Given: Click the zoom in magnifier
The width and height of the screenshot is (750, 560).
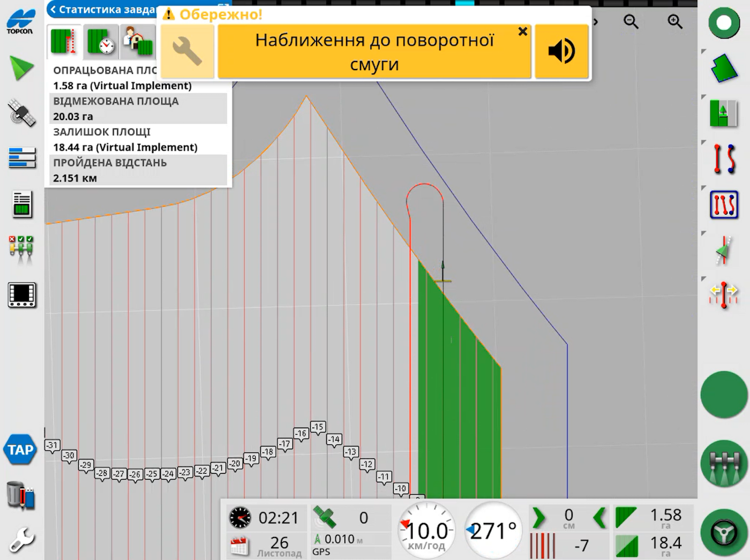Looking at the screenshot, I should pyautogui.click(x=674, y=22).
